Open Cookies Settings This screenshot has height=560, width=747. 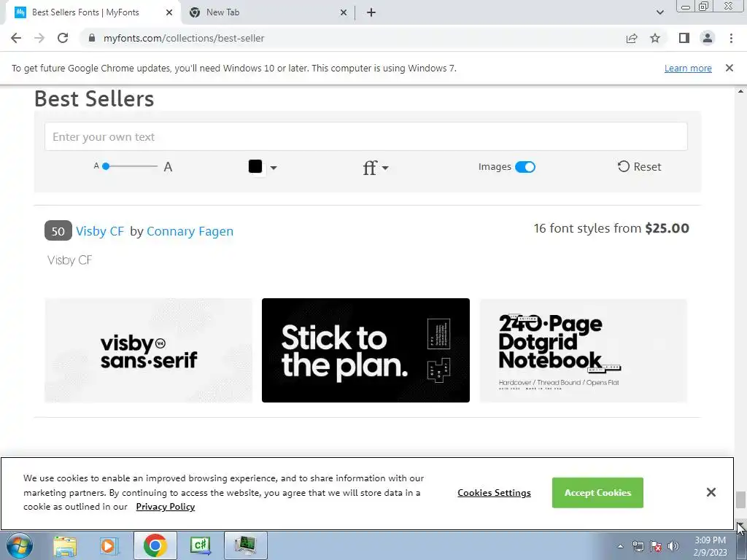494,493
